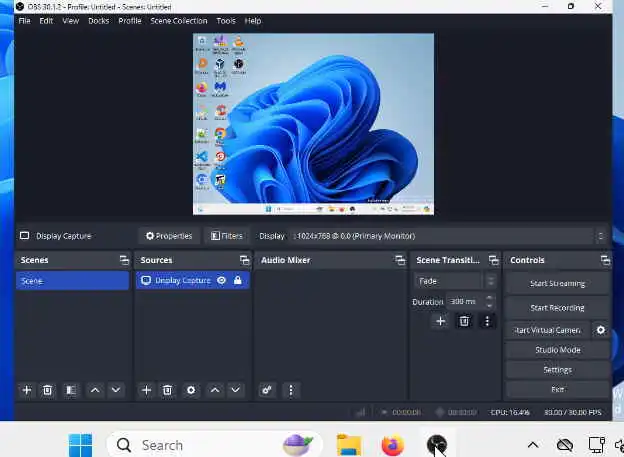Click Start Virtual Camera button

pos(548,330)
